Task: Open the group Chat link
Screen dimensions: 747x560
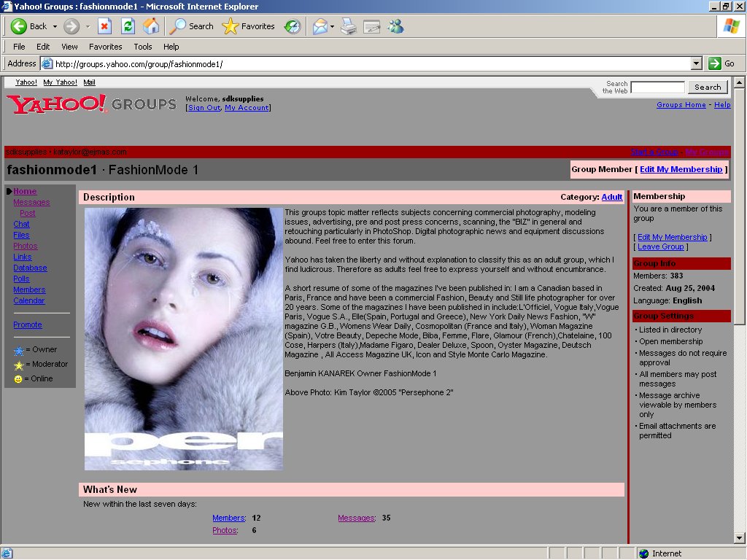Action: [x=21, y=225]
